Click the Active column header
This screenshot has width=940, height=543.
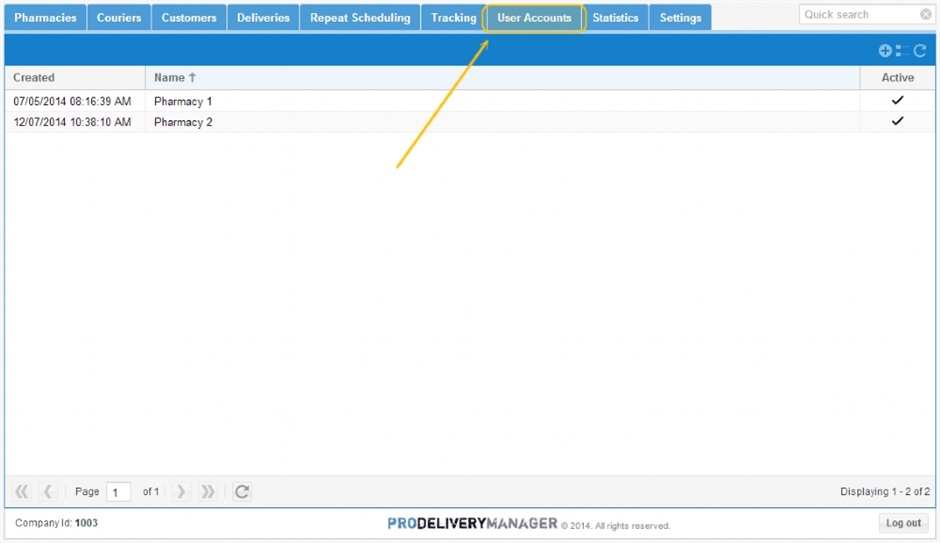click(x=897, y=78)
